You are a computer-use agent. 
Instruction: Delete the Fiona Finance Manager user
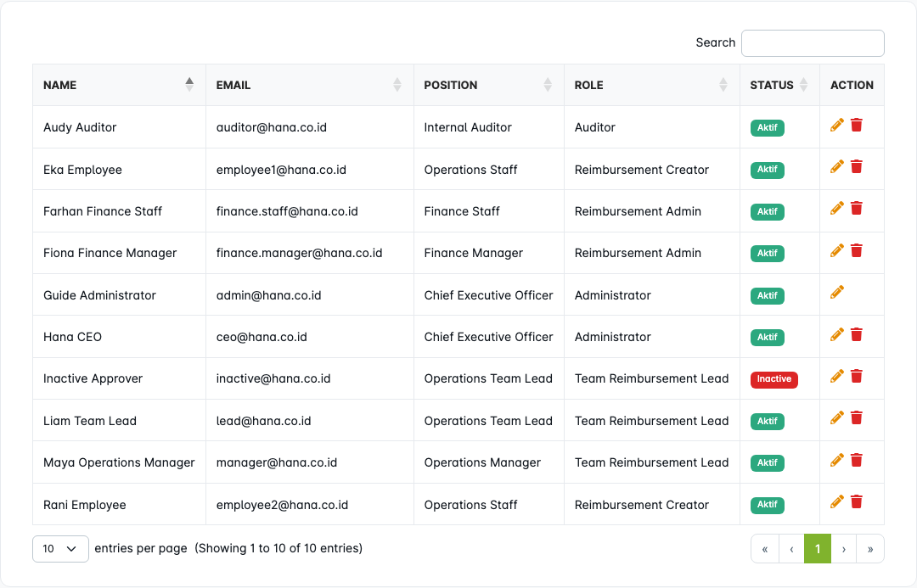pyautogui.click(x=857, y=251)
